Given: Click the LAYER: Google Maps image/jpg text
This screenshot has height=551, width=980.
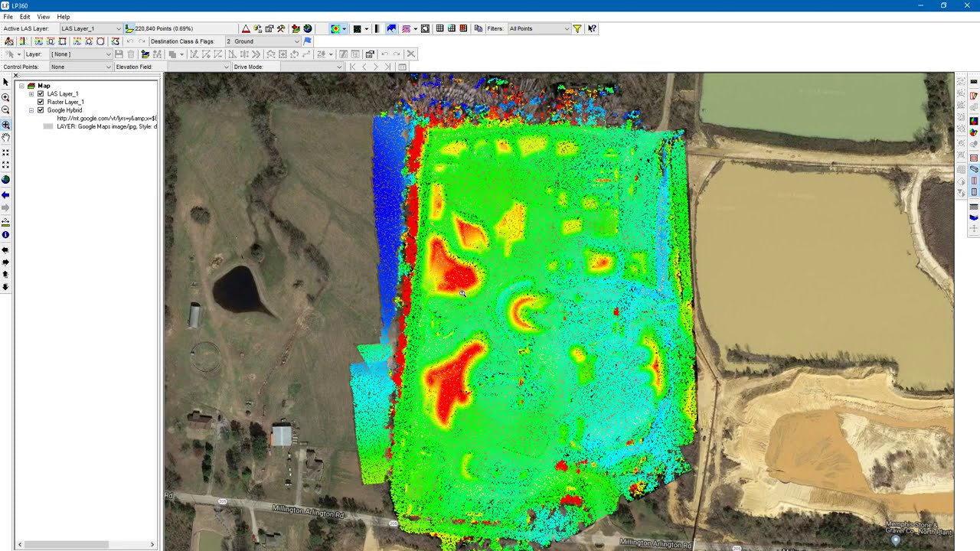Looking at the screenshot, I should pos(106,126).
